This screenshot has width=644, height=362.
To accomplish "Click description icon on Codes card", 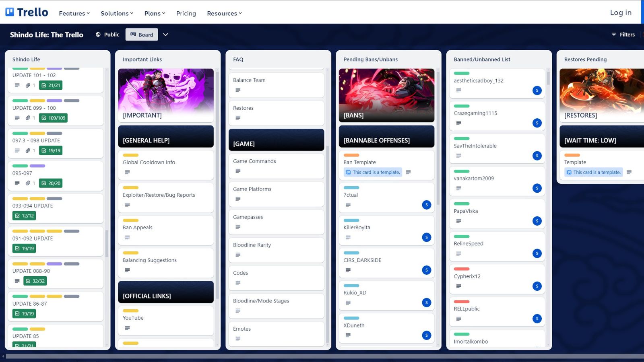I will [x=238, y=283].
